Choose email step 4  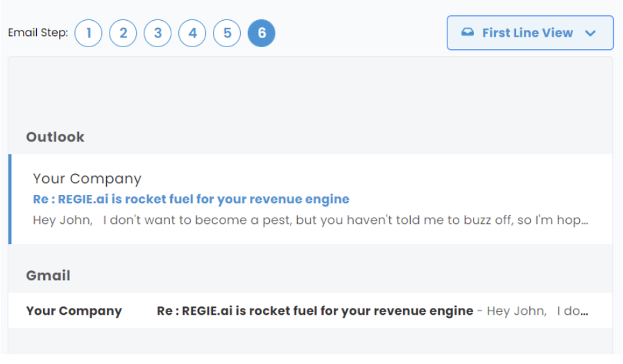coord(192,33)
